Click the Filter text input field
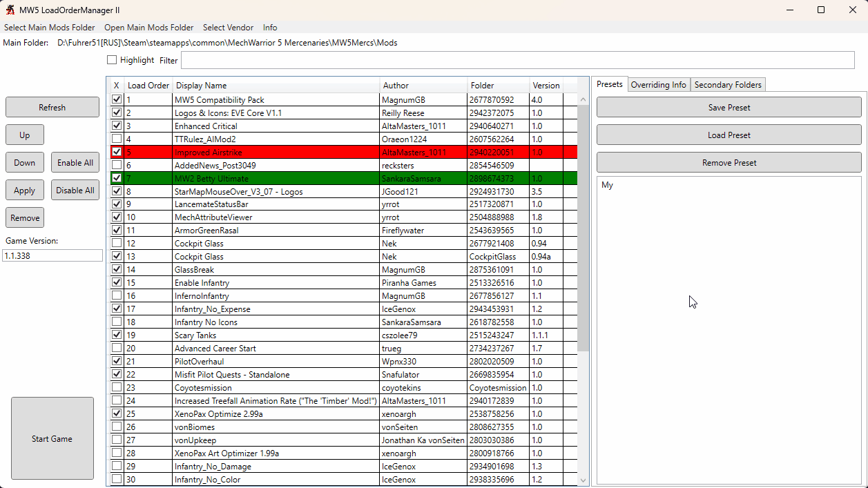 click(517, 61)
